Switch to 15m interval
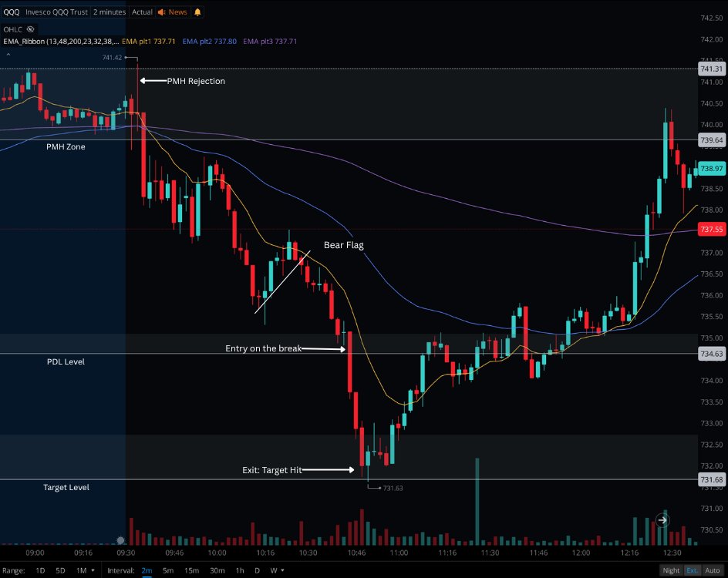 click(191, 570)
